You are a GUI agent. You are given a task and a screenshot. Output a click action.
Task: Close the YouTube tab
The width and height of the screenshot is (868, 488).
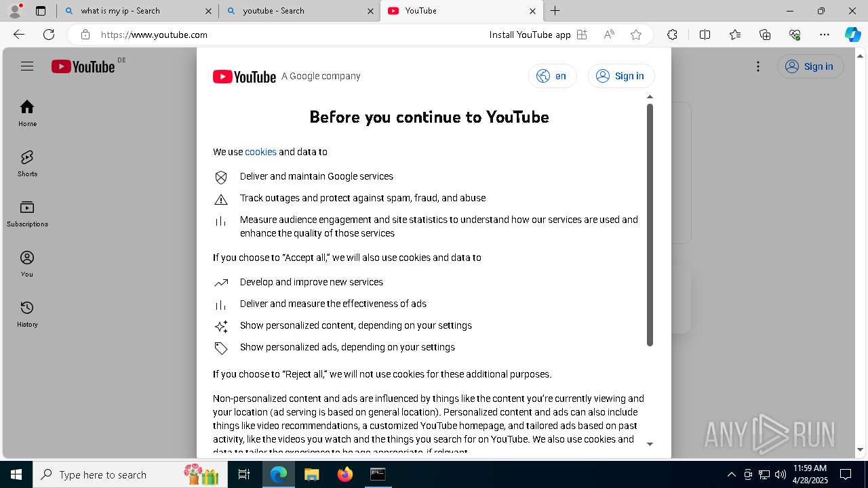click(532, 11)
